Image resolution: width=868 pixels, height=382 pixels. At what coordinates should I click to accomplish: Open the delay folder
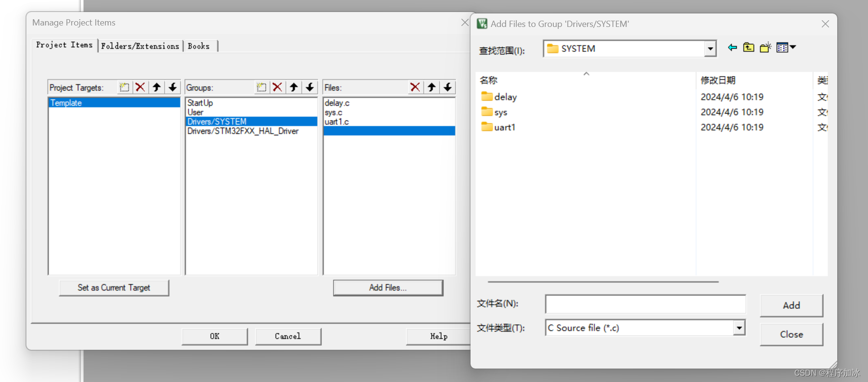[x=499, y=97]
